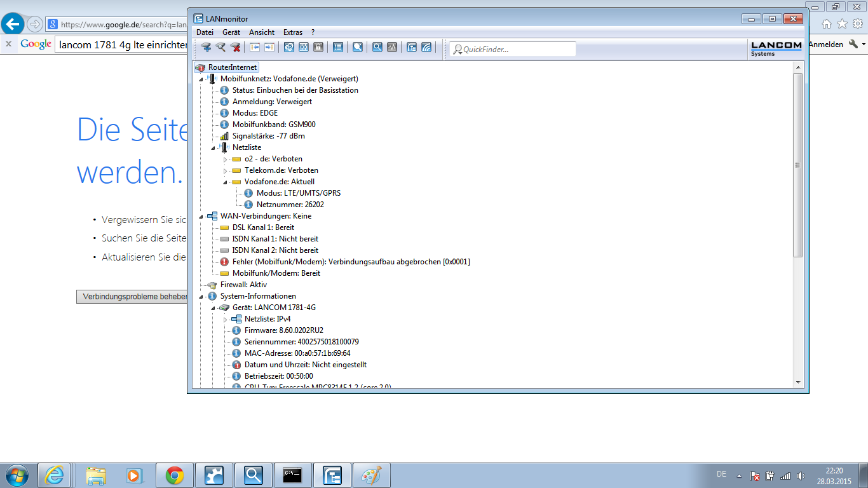Close the Google toolbar with the X
The image size is (868, 488).
(9, 44)
